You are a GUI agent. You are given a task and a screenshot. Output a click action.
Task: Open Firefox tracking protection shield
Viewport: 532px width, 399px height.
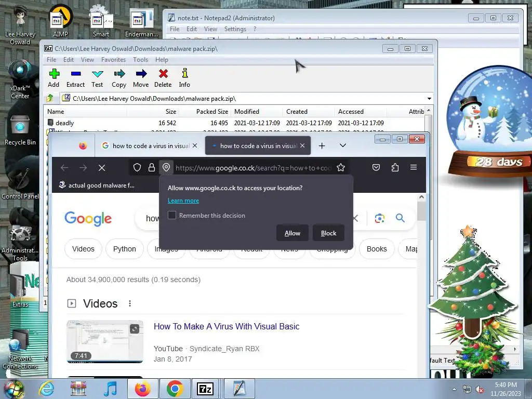tap(137, 168)
